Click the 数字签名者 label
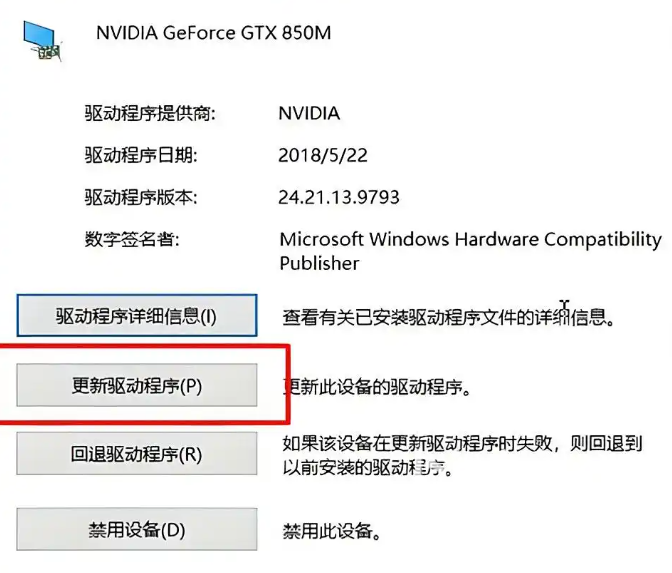Screen dimensions: 672x573 click(x=132, y=239)
